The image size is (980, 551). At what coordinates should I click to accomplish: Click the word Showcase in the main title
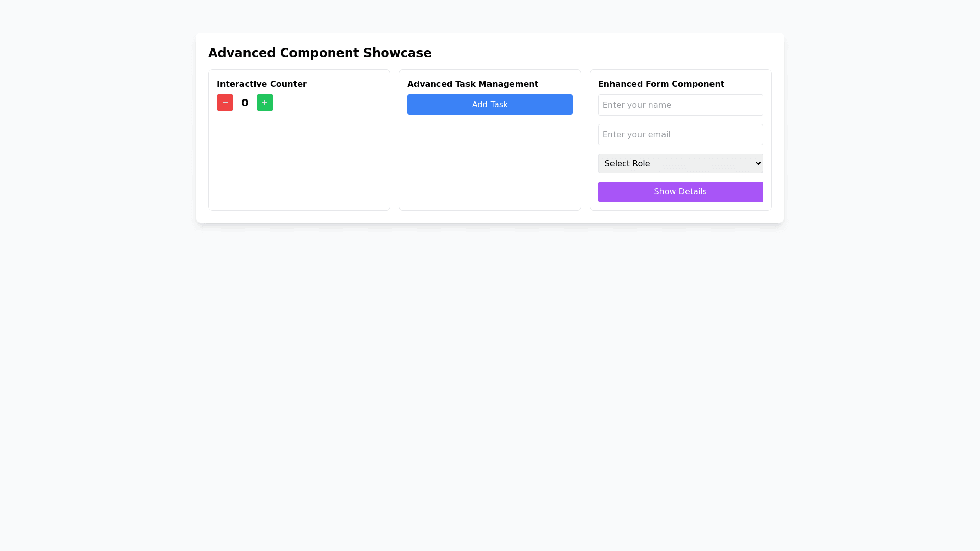397,53
